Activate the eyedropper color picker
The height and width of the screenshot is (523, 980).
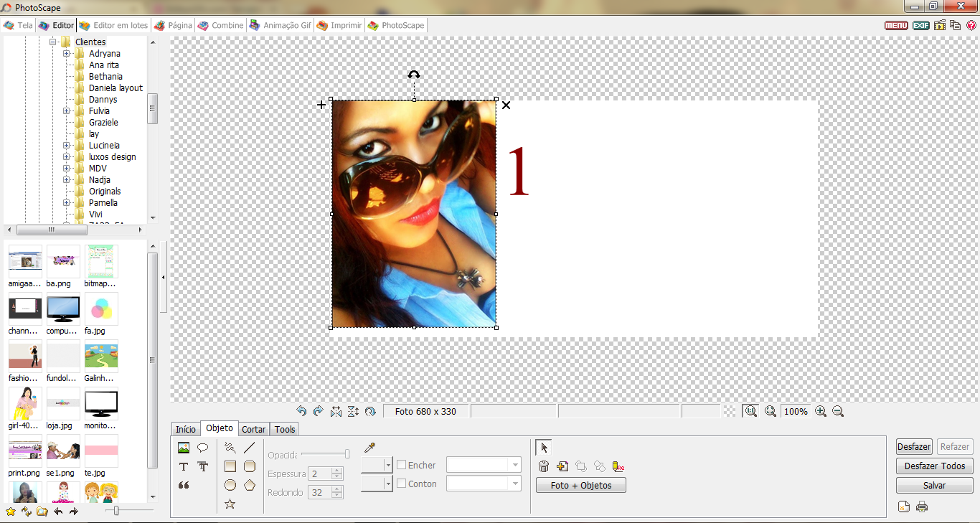(370, 448)
